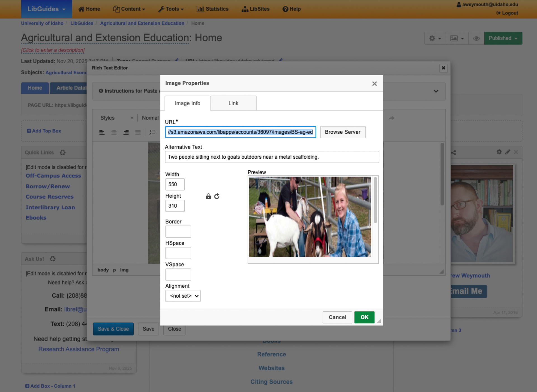This screenshot has width=537, height=392.
Task: Click redo arrow icon in editor
Action: [391, 118]
